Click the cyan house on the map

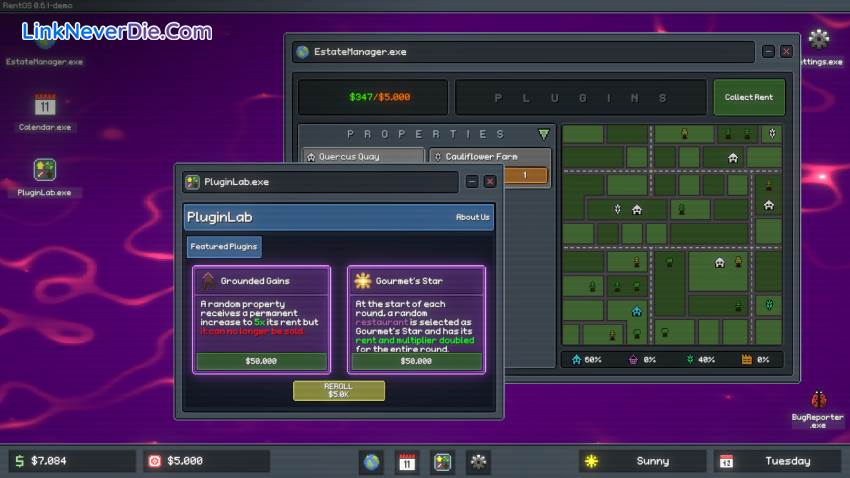tap(637, 311)
